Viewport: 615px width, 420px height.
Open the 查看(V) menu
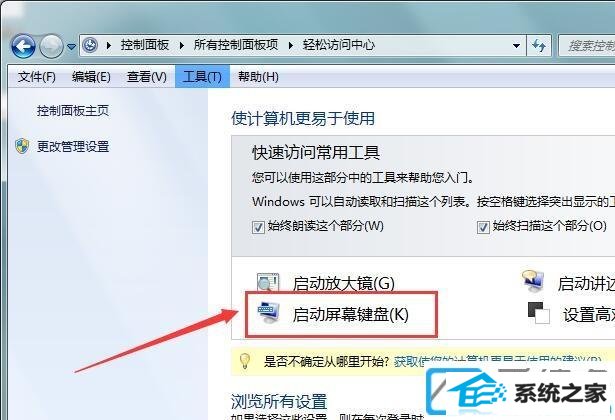[147, 77]
